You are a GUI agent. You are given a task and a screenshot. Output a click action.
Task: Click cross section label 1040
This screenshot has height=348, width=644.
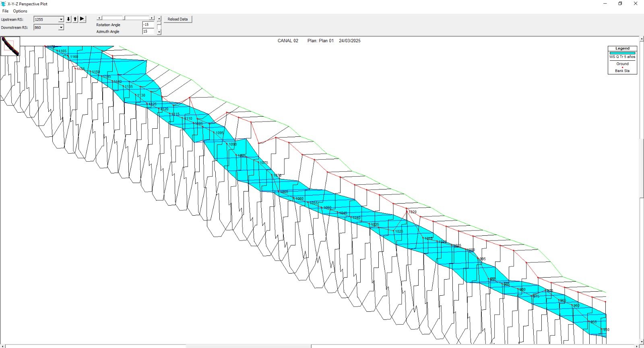pyautogui.click(x=356, y=218)
